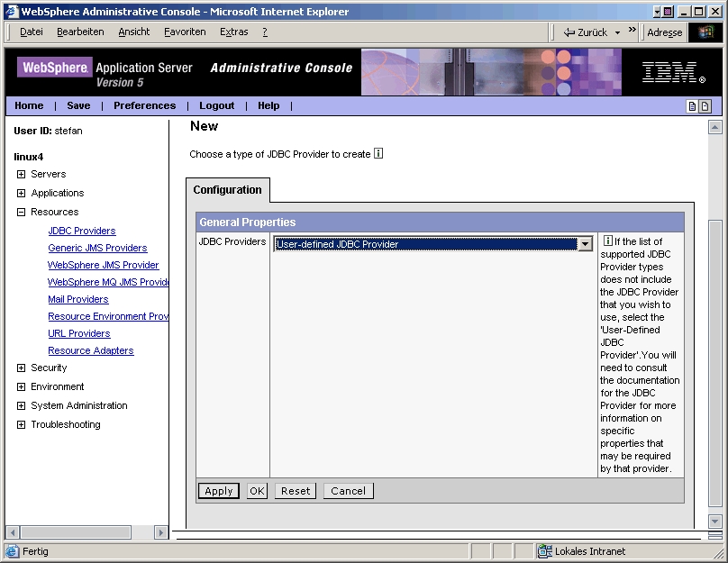Click the Troubleshooting tree label
Screen dimensions: 728x563
click(66, 424)
